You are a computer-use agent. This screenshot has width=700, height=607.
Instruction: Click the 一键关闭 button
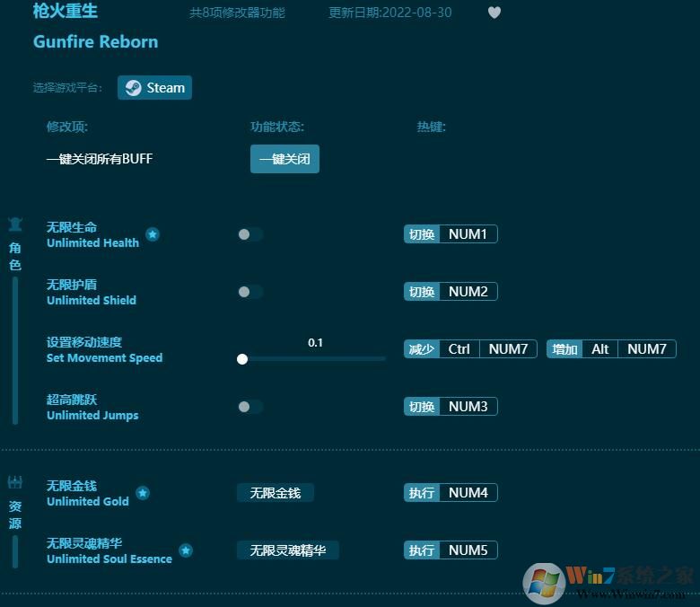pos(284,159)
